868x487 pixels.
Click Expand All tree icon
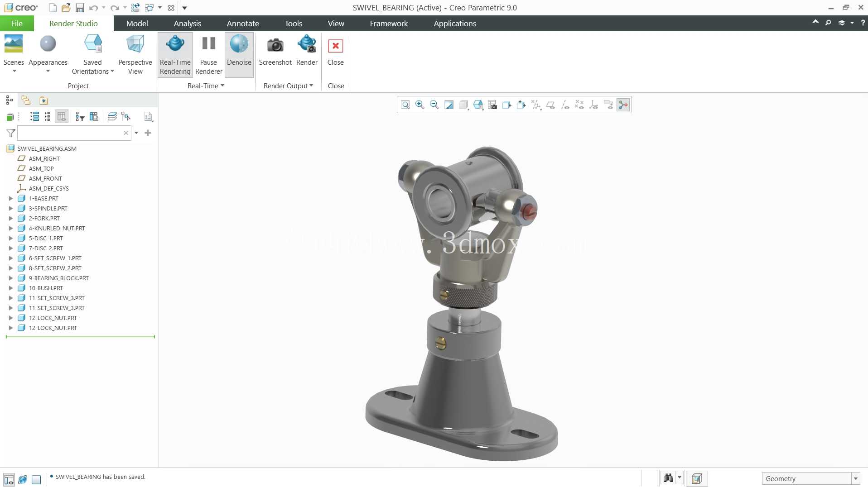coord(34,117)
